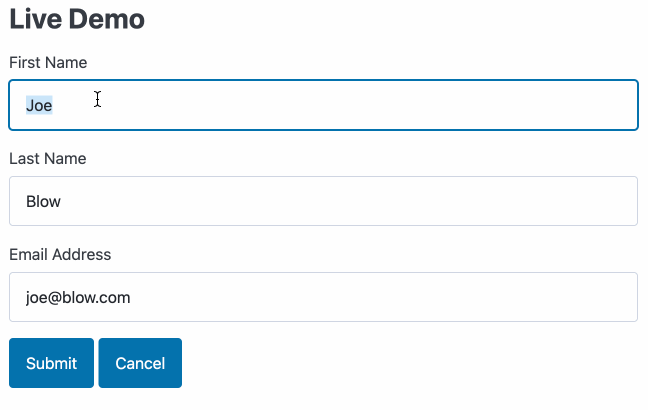
Task: Click the word "Demo" in the heading
Action: (x=107, y=19)
